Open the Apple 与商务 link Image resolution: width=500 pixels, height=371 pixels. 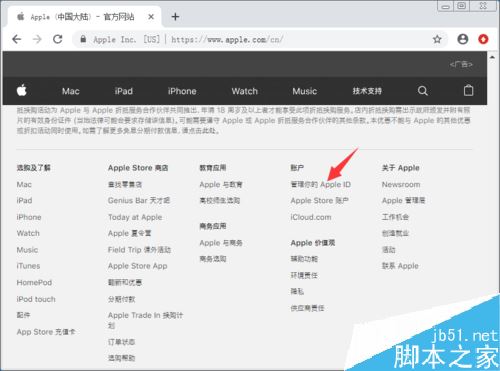(x=221, y=243)
